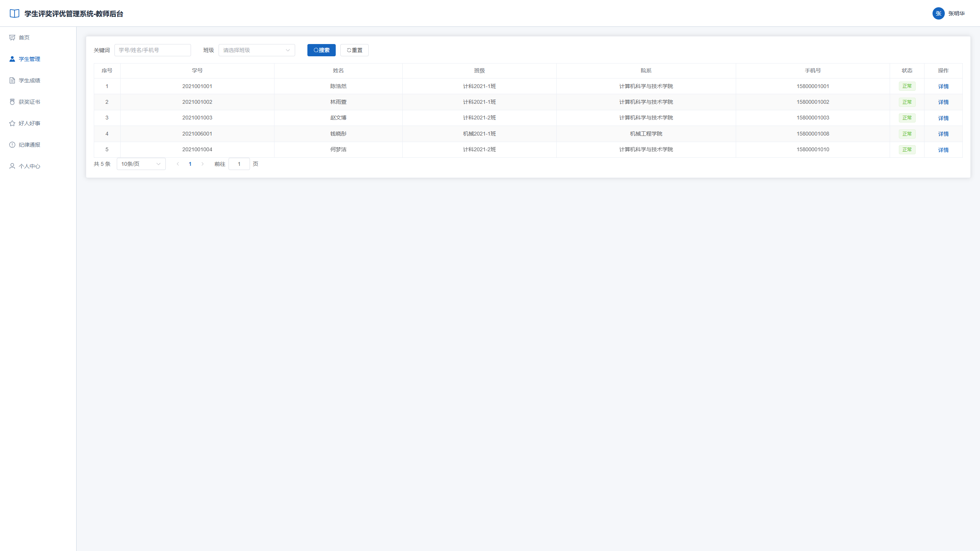The height and width of the screenshot is (551, 980).
Task: Open the 好人好事 star icon
Action: click(x=12, y=123)
